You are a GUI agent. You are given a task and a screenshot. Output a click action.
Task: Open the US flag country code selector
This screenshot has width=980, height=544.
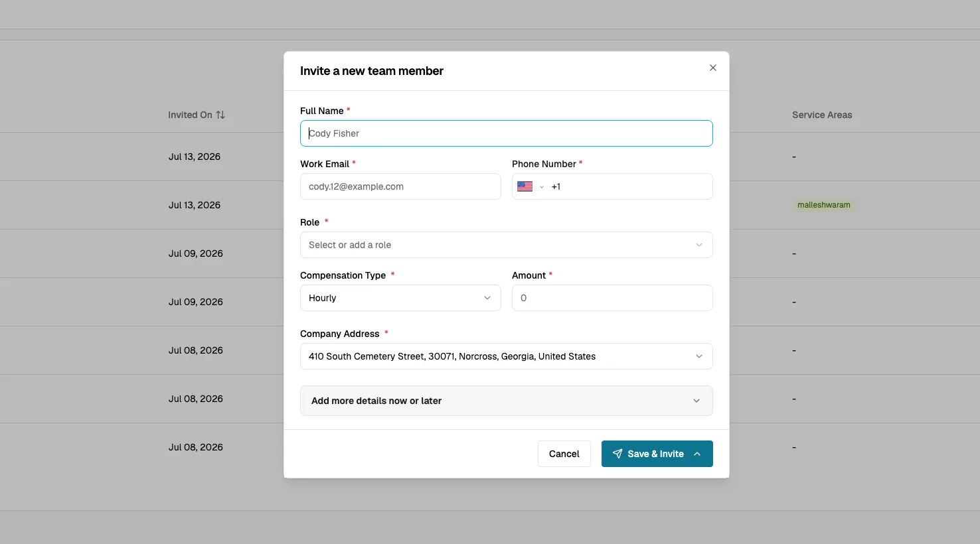click(531, 186)
